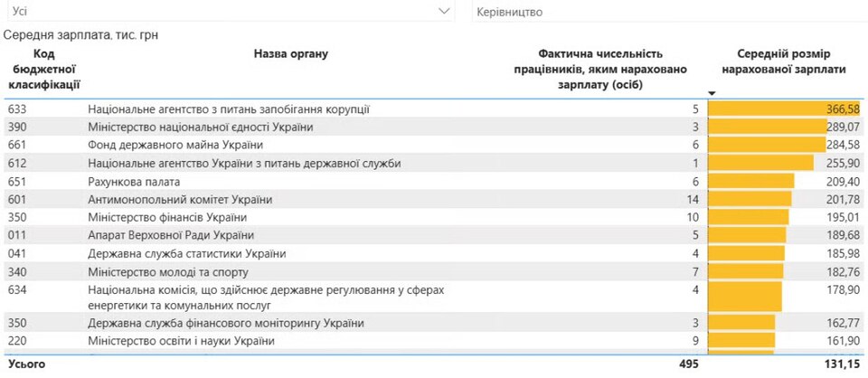
Task: Sort by Код бюджетної класифікації column header
Action: (x=44, y=69)
